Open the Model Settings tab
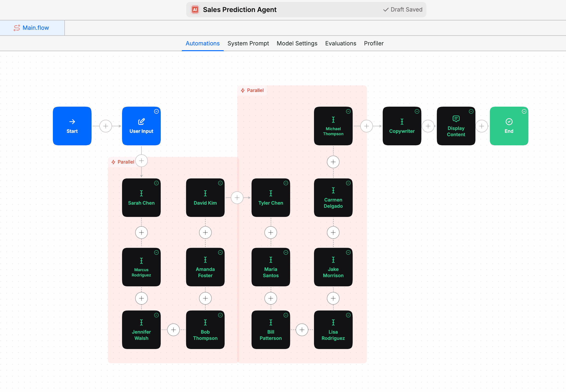The image size is (566, 392). tap(297, 43)
